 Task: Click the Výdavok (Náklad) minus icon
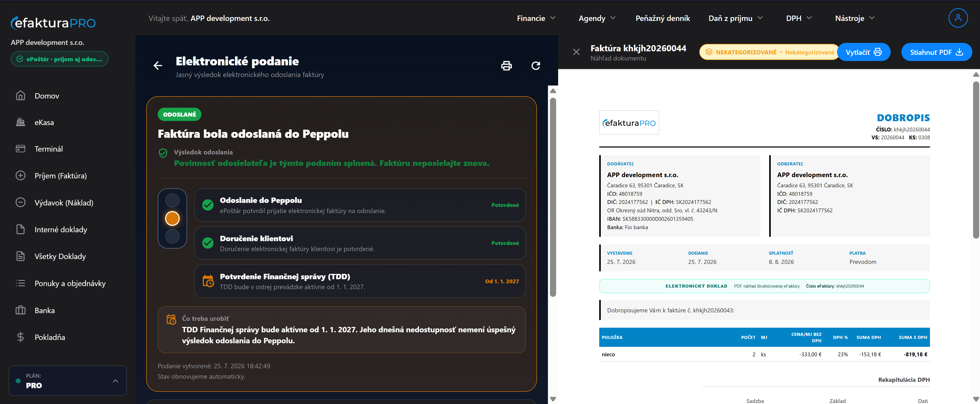click(x=20, y=202)
